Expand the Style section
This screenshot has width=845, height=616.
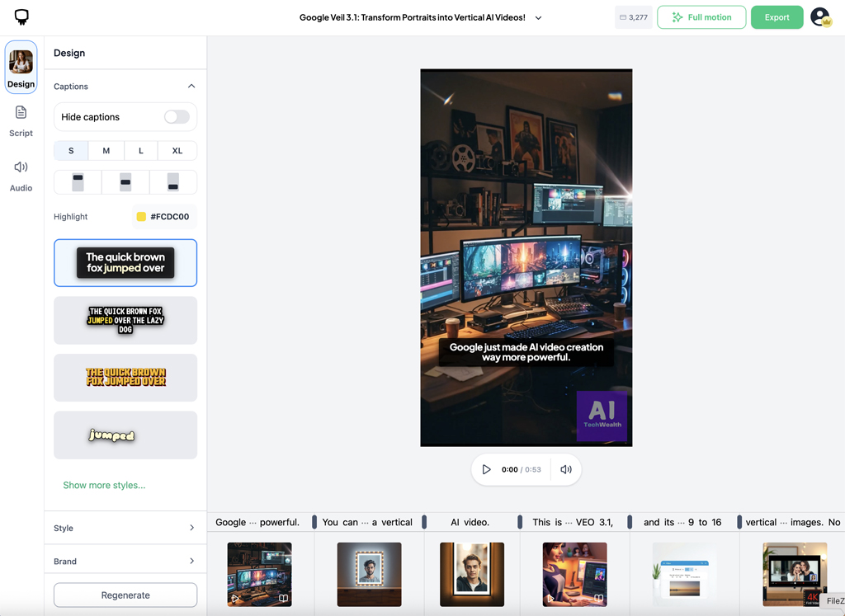[x=125, y=528]
